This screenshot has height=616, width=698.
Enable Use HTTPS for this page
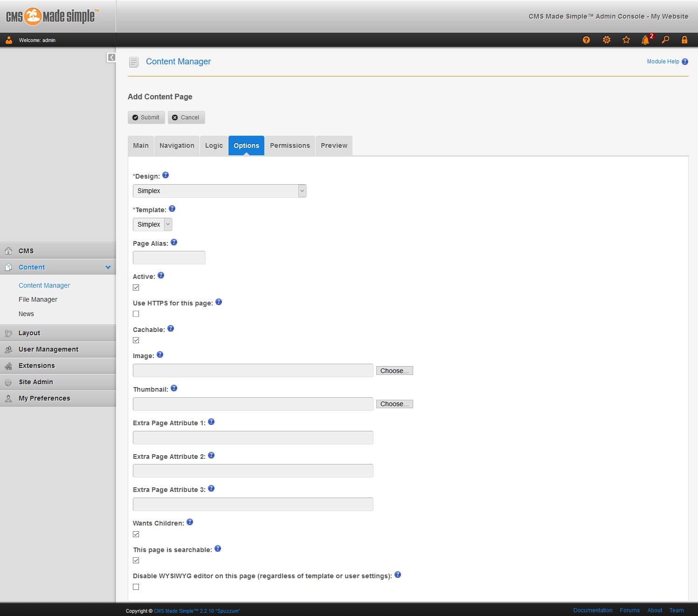pyautogui.click(x=136, y=314)
